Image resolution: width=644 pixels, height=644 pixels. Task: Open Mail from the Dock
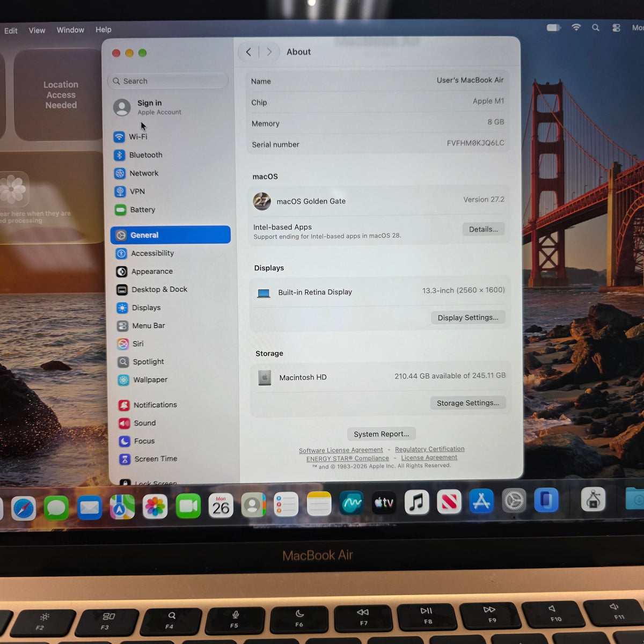(x=90, y=507)
